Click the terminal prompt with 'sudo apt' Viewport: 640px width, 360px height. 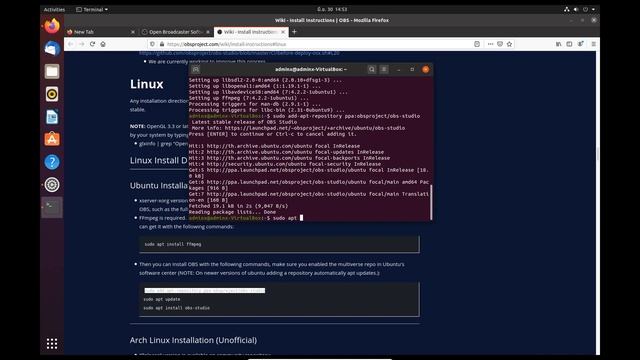tap(246, 218)
